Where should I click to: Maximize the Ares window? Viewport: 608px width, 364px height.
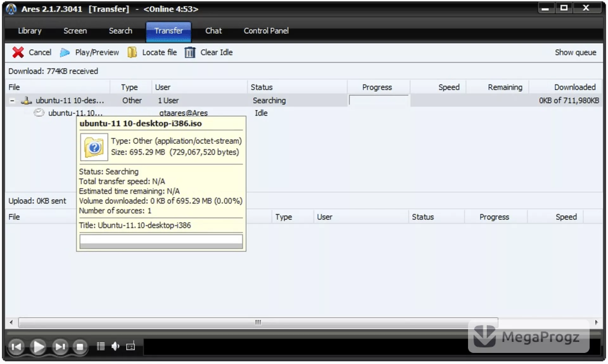[564, 8]
